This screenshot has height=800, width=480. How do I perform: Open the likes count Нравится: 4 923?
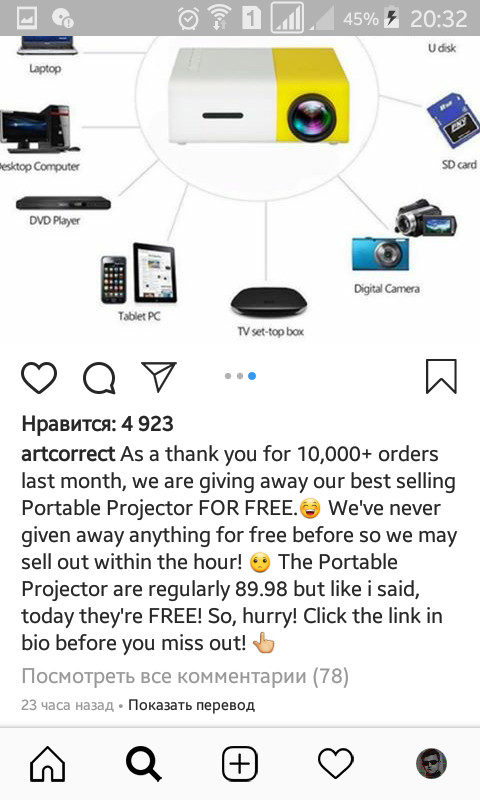pos(97,424)
